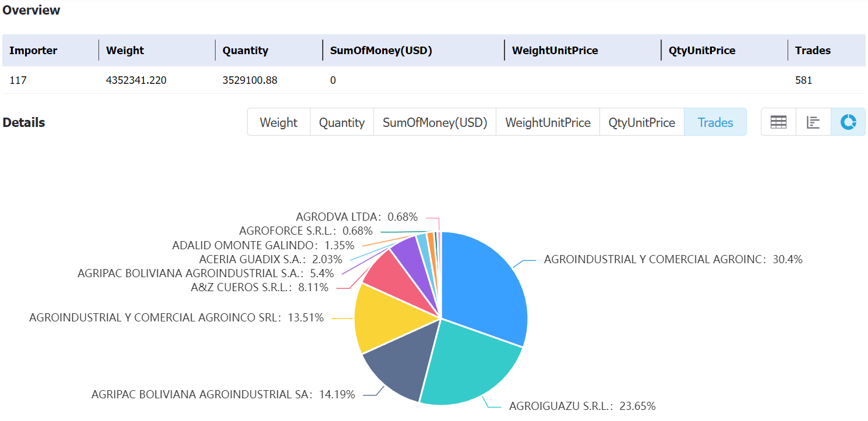Click the Details heading
This screenshot has width=868, height=421.
(24, 122)
